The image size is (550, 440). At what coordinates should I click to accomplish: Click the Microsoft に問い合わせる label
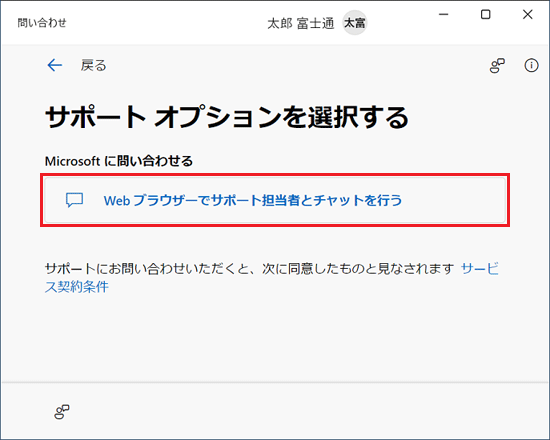(x=119, y=161)
